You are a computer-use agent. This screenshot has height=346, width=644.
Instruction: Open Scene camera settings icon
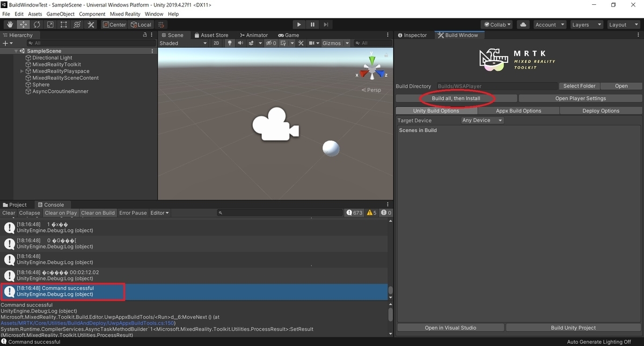pos(312,43)
